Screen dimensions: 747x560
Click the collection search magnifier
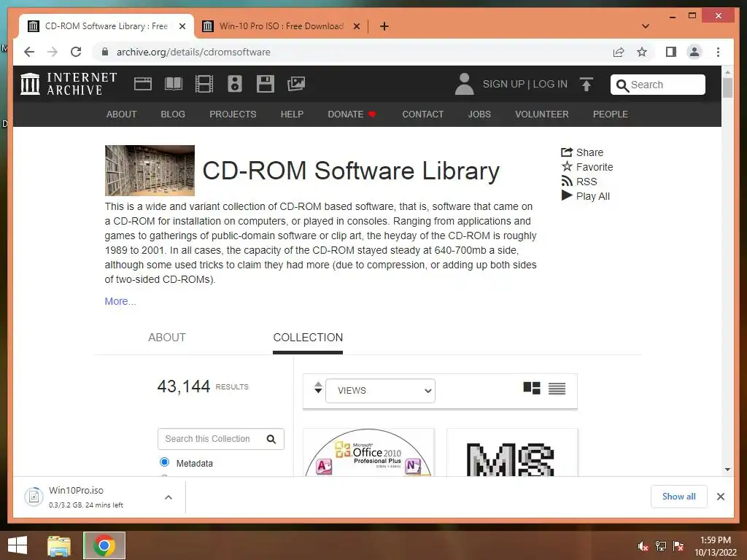tap(271, 439)
